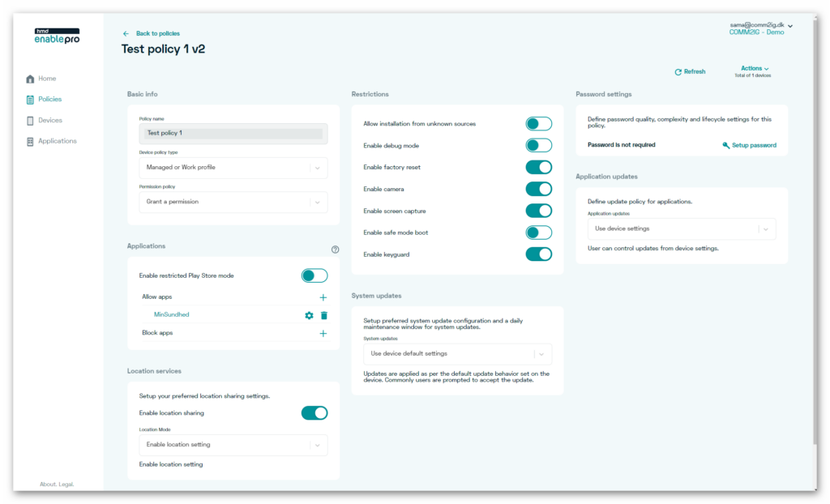Turn on Enable debug mode
This screenshot has width=830, height=504.
coord(538,146)
